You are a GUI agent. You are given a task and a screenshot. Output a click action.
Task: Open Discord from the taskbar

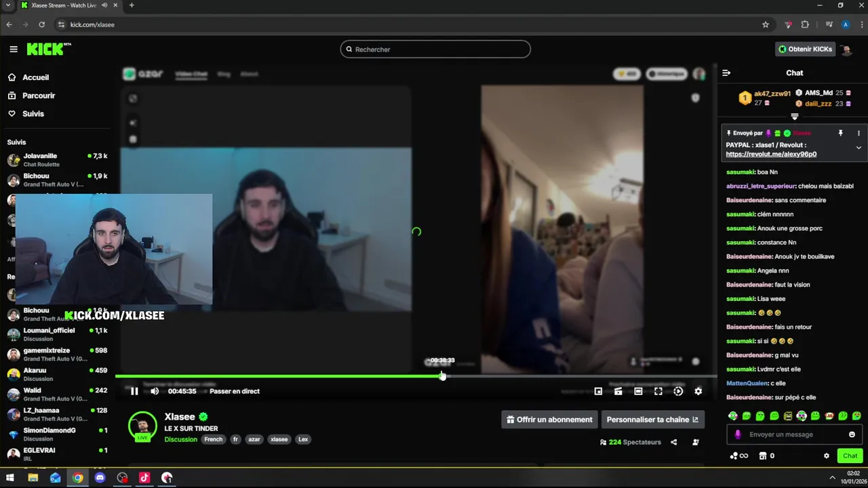(x=100, y=478)
